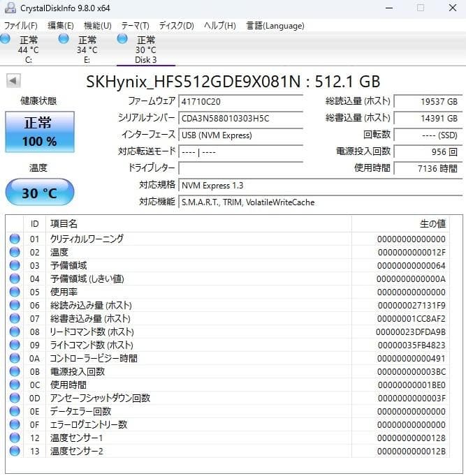
Task: Click the firmware field 41710C20
Action: [x=241, y=101]
